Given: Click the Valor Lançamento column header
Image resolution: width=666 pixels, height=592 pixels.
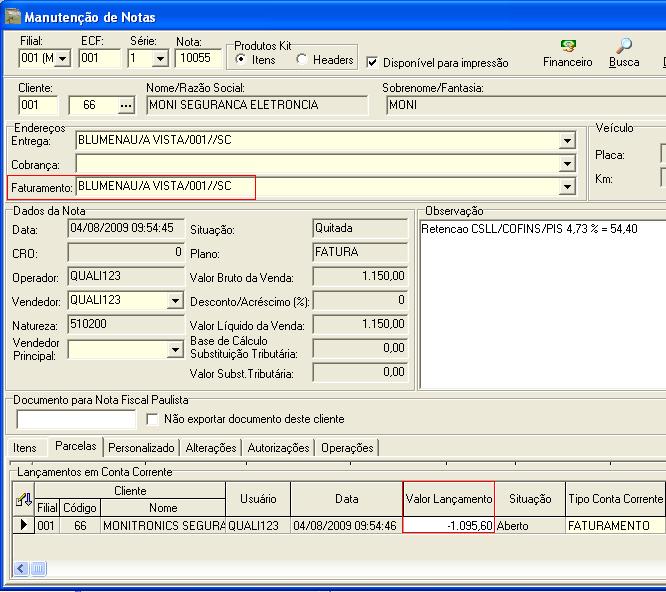Looking at the screenshot, I should pos(449,499).
